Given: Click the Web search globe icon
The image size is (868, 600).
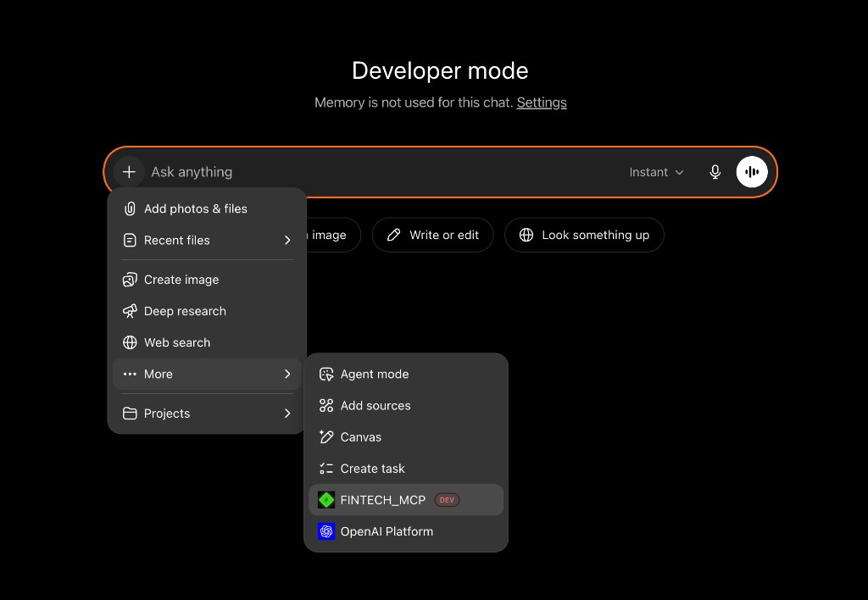Looking at the screenshot, I should 130,342.
